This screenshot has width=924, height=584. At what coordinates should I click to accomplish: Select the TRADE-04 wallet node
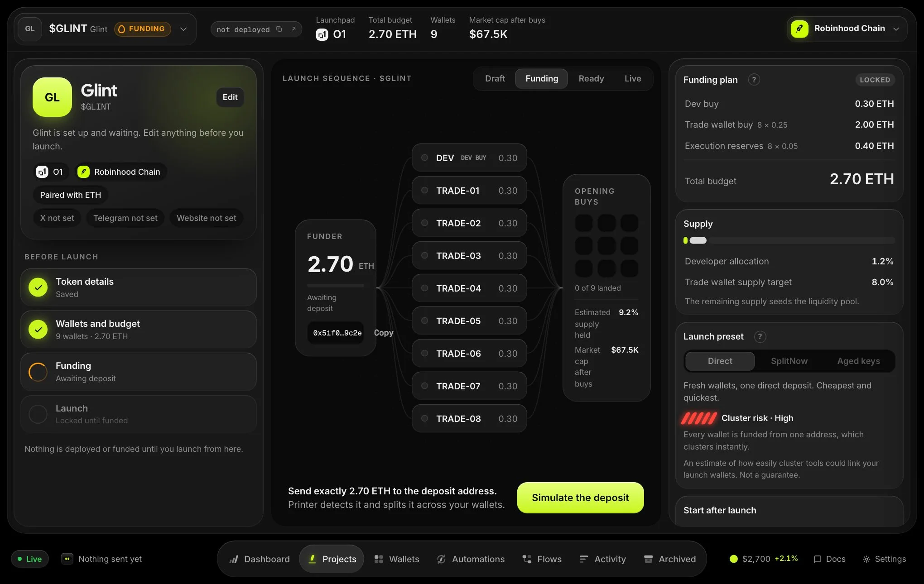(x=469, y=288)
